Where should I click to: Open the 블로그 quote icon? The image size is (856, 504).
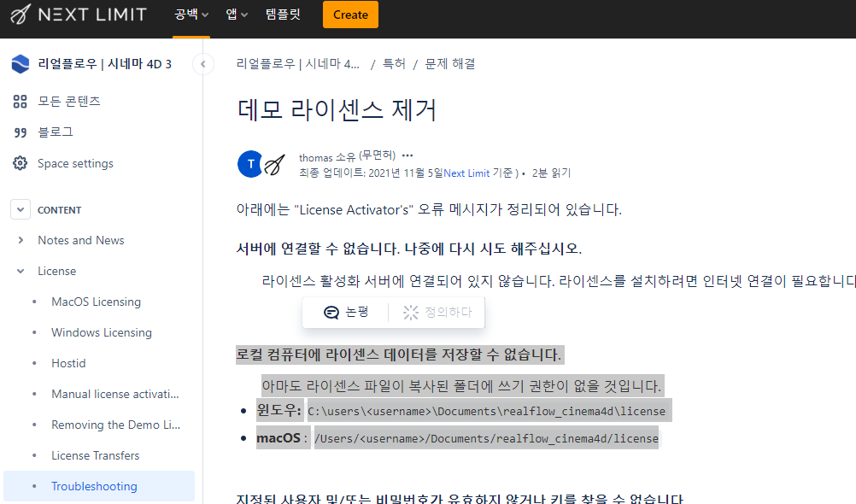(21, 132)
